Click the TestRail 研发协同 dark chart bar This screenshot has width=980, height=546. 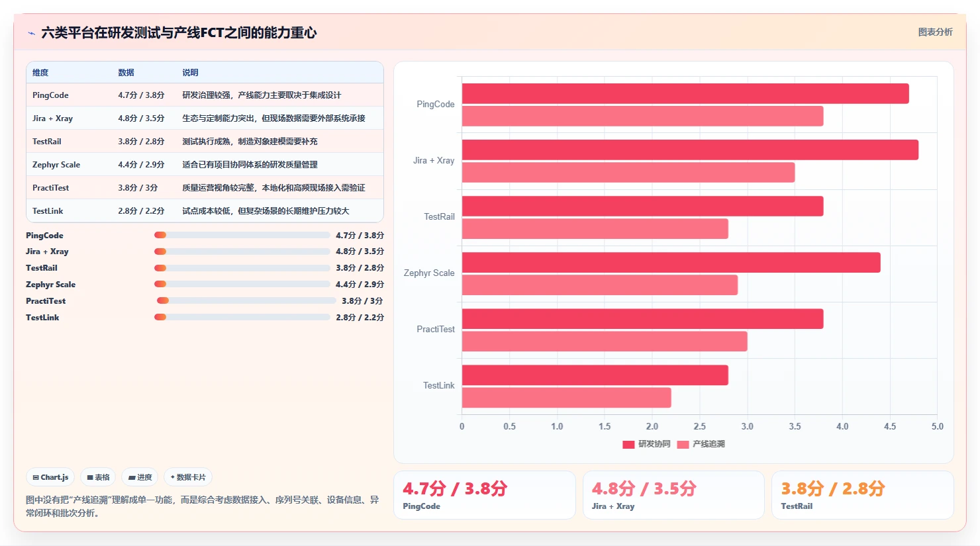point(642,206)
